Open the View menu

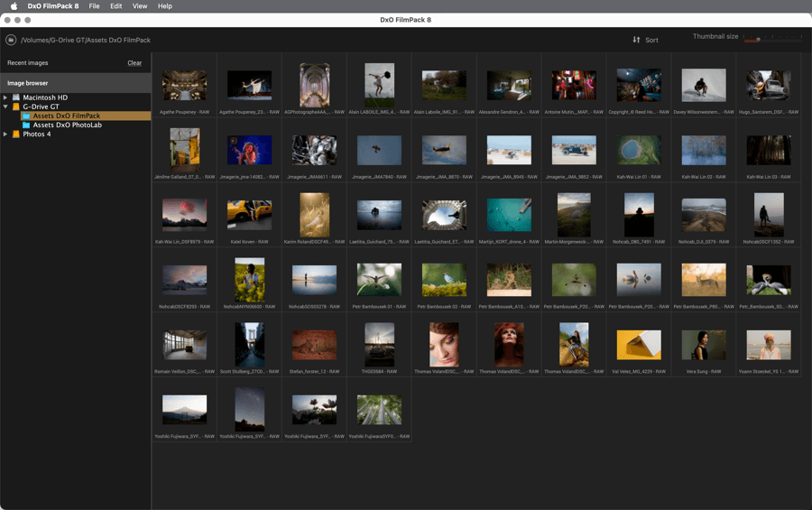140,6
